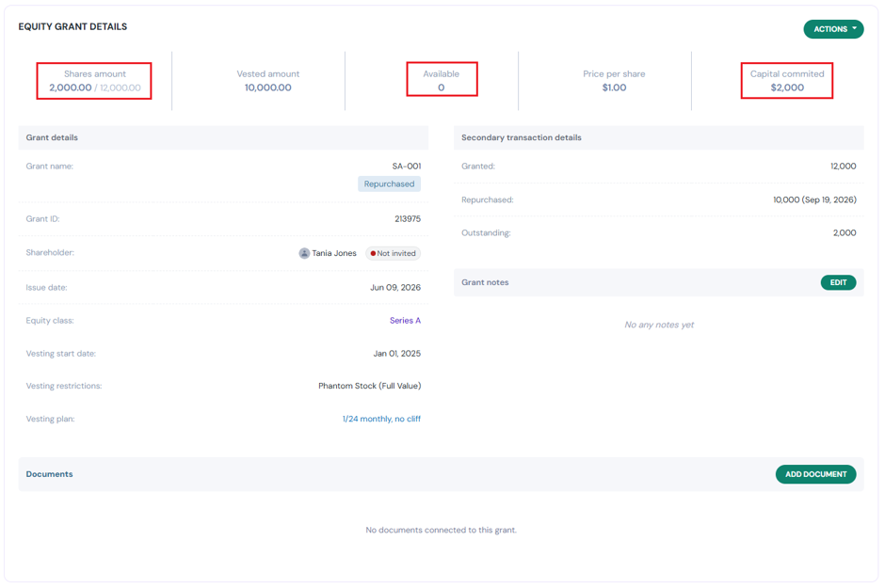Open the Actions dropdown menu
885x588 pixels.
click(833, 29)
